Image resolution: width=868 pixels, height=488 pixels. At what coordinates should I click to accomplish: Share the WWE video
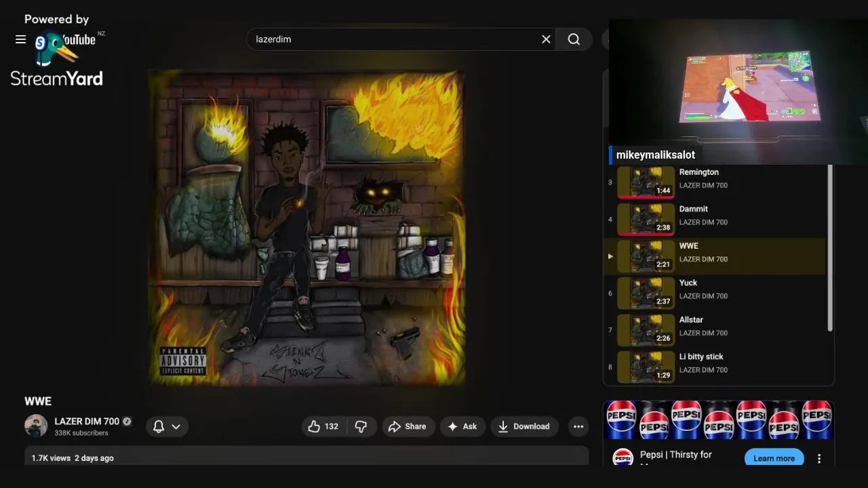click(x=408, y=426)
